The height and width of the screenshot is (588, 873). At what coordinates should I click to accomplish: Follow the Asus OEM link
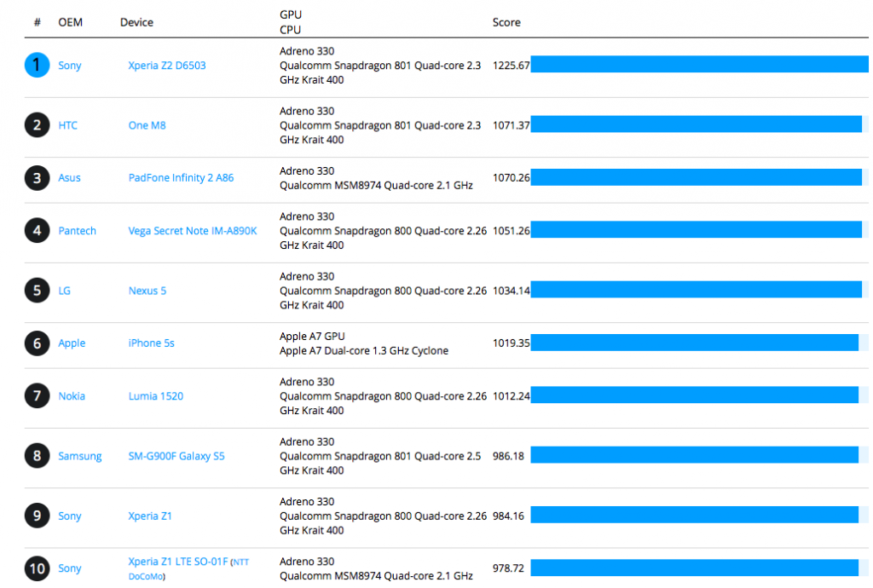coord(70,178)
